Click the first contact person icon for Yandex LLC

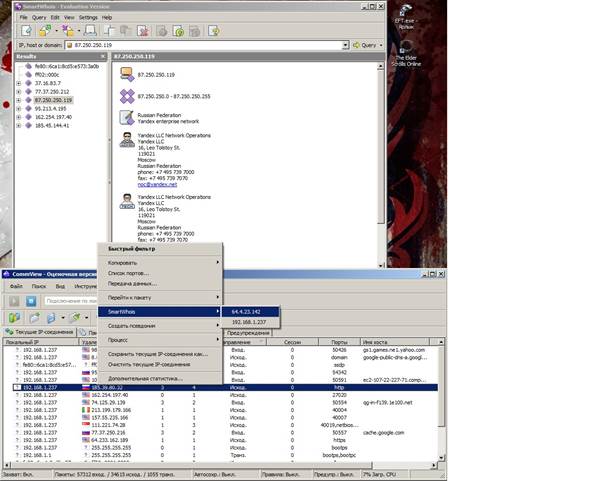(127, 139)
